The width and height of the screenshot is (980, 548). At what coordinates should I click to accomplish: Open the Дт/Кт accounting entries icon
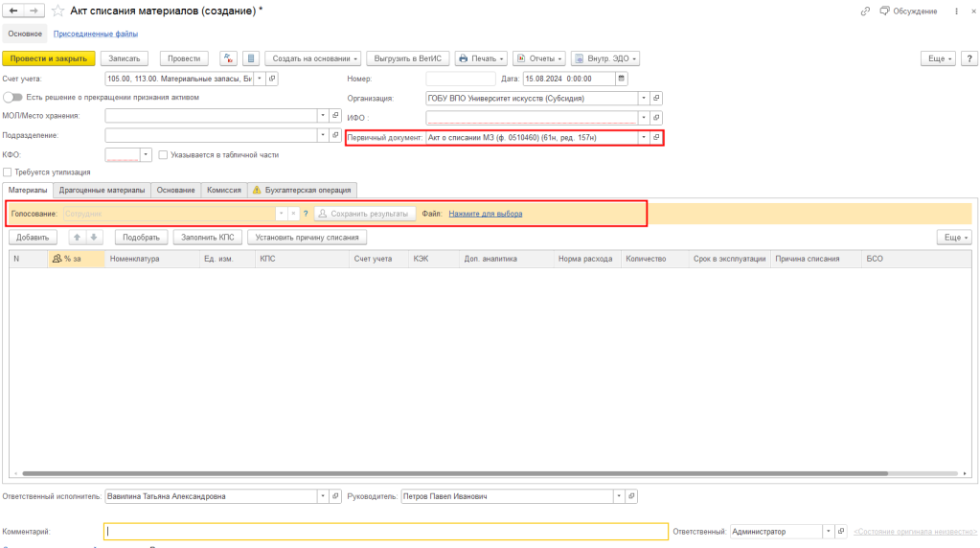(229, 58)
